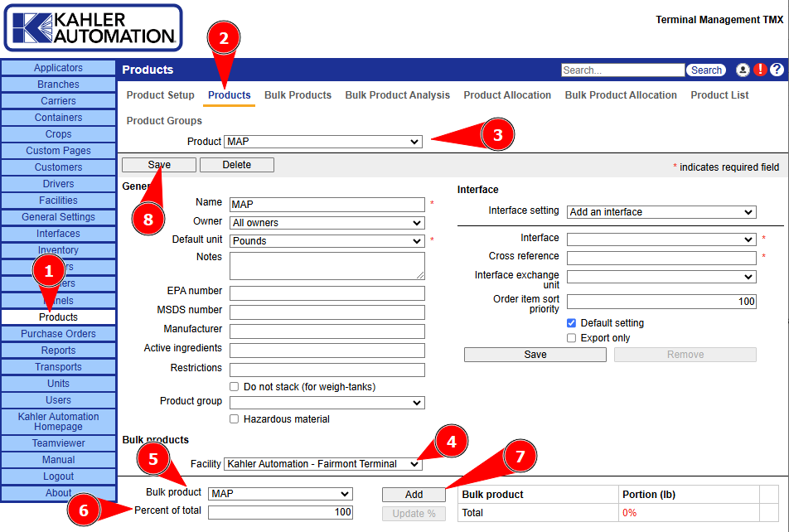The width and height of the screenshot is (789, 532).
Task: Click the Notes text area
Action: tap(327, 266)
